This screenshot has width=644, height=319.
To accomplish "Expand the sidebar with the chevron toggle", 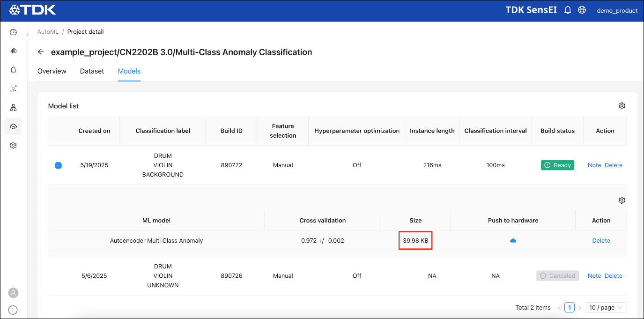I will coord(27,35).
